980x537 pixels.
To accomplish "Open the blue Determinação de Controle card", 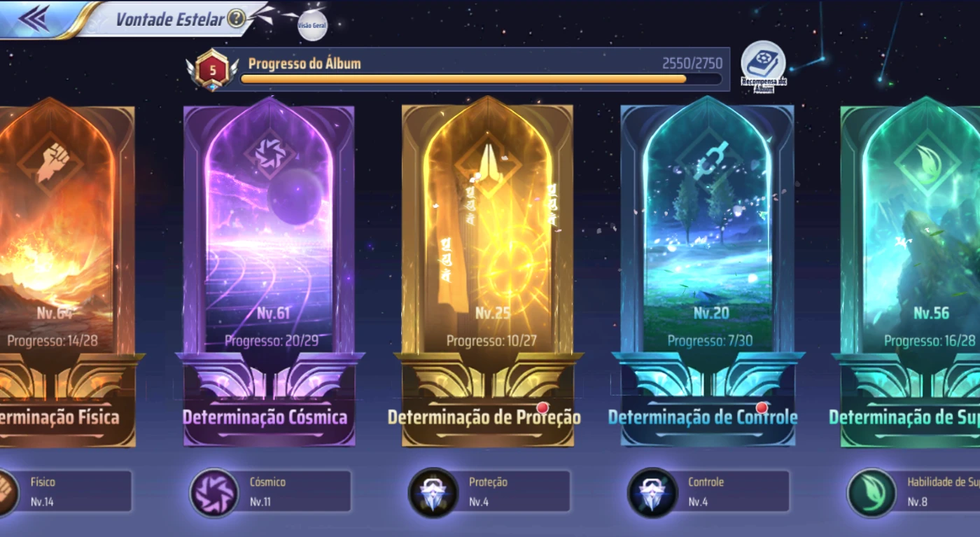I will click(x=707, y=273).
